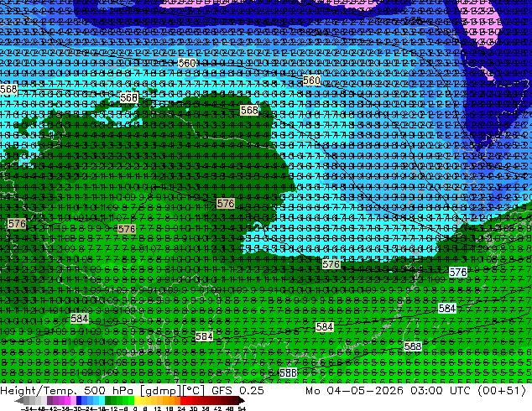The height and width of the screenshot is (411, 532).
Task: Click the 'GFS 0.25' model label
Action: point(237,390)
